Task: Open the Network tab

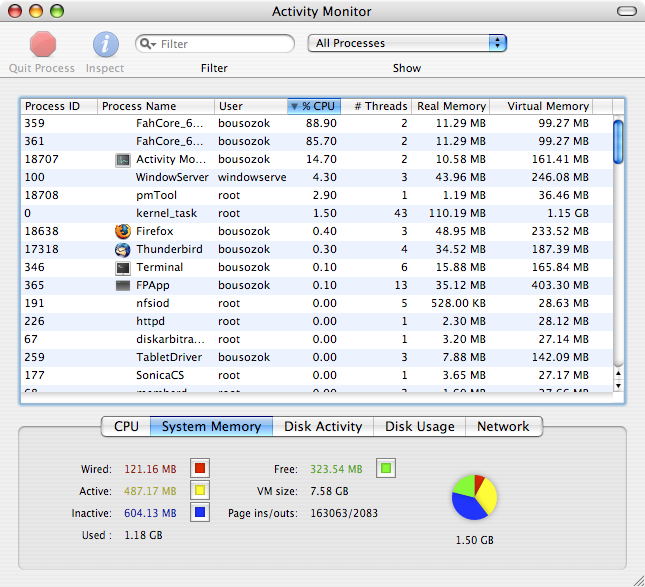Action: click(x=503, y=426)
